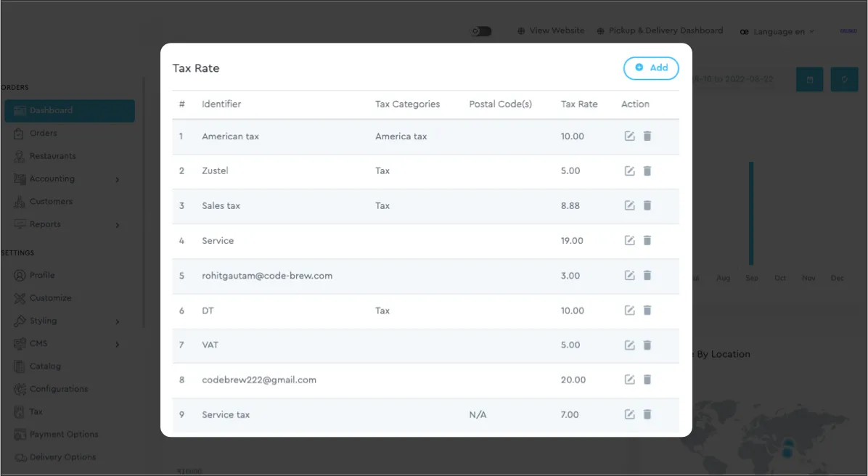The width and height of the screenshot is (868, 476).
Task: Click the refresh button beside calendar
Action: tap(844, 79)
